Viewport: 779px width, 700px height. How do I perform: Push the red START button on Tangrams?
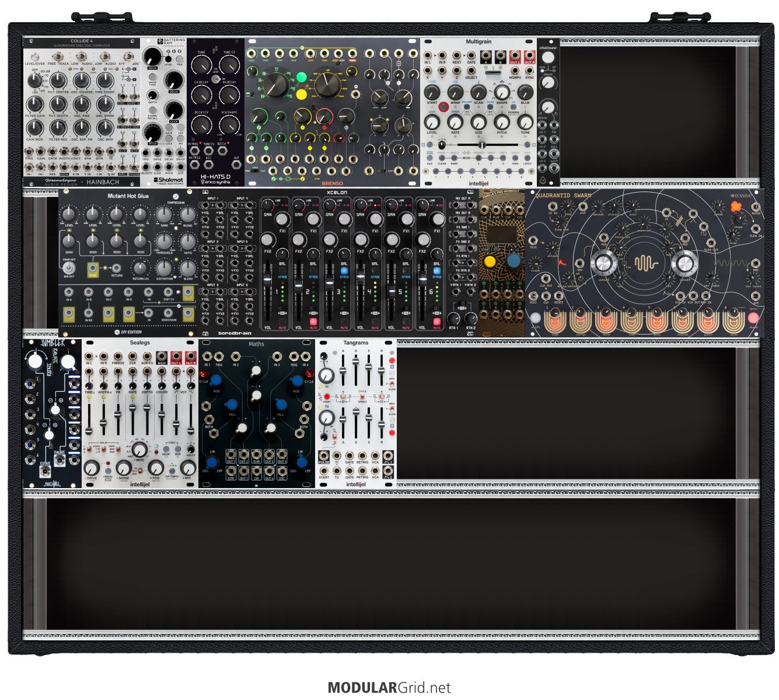327,397
